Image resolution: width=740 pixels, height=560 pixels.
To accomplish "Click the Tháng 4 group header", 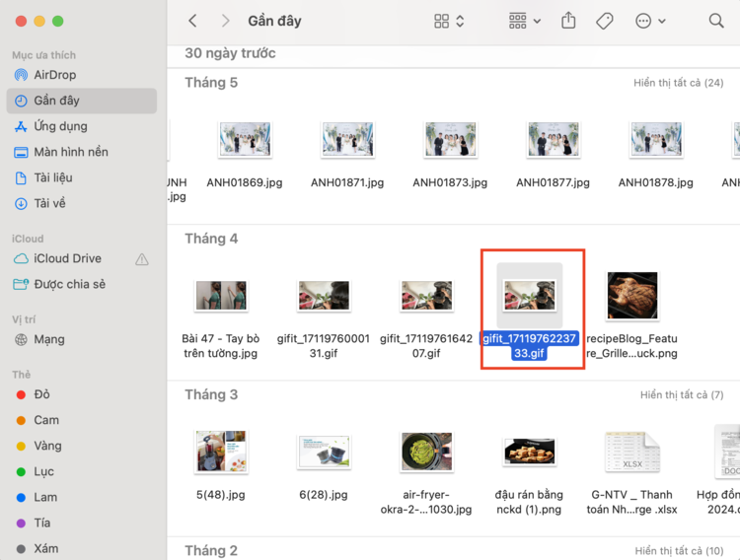I will [211, 239].
